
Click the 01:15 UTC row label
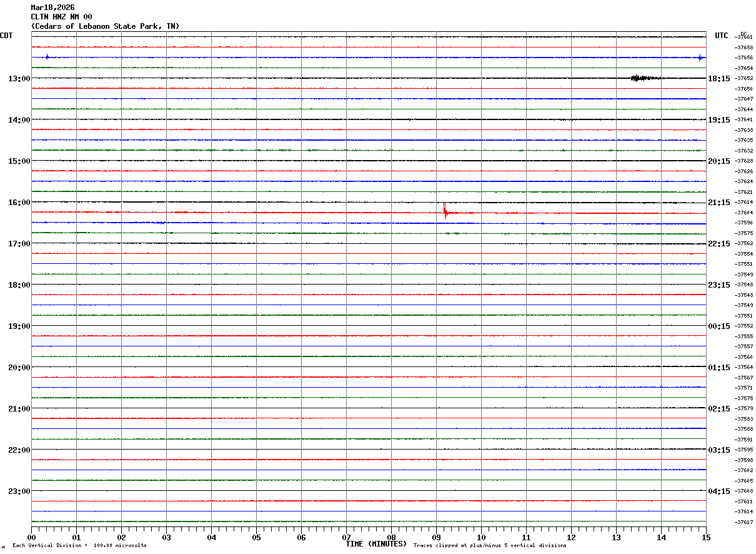pos(719,368)
